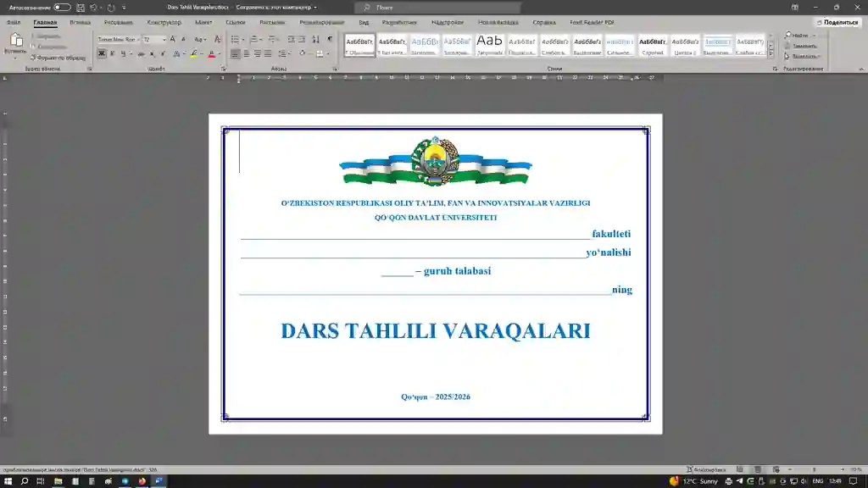Open the Paragraph dialog launcher
This screenshot has width=868, height=488.
[335, 69]
